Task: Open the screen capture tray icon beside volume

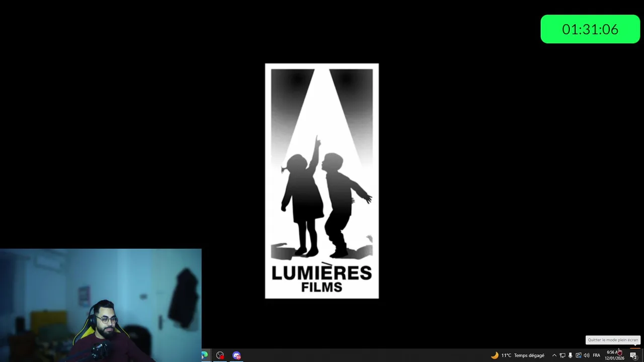Action: (x=579, y=355)
